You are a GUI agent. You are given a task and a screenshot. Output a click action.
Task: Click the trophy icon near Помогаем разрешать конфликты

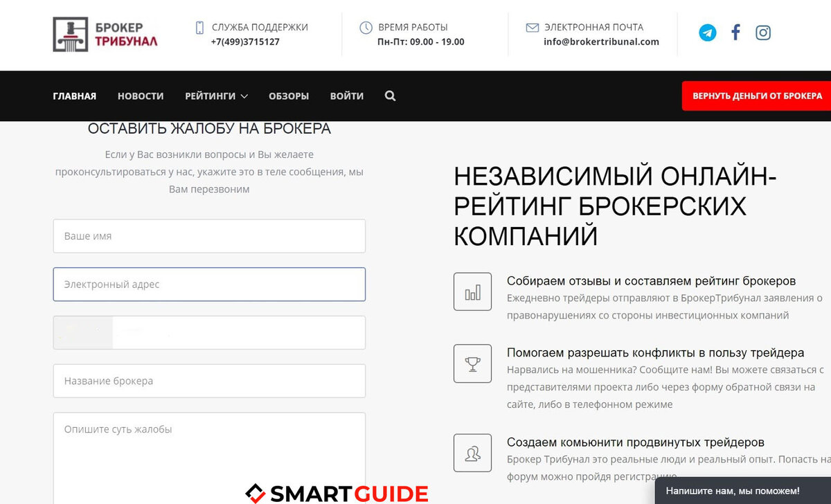coord(472,363)
